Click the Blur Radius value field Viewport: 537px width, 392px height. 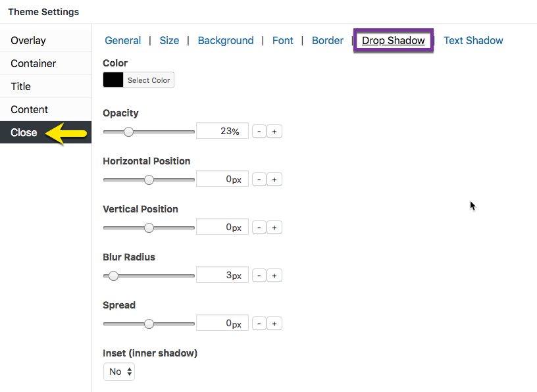(x=222, y=276)
